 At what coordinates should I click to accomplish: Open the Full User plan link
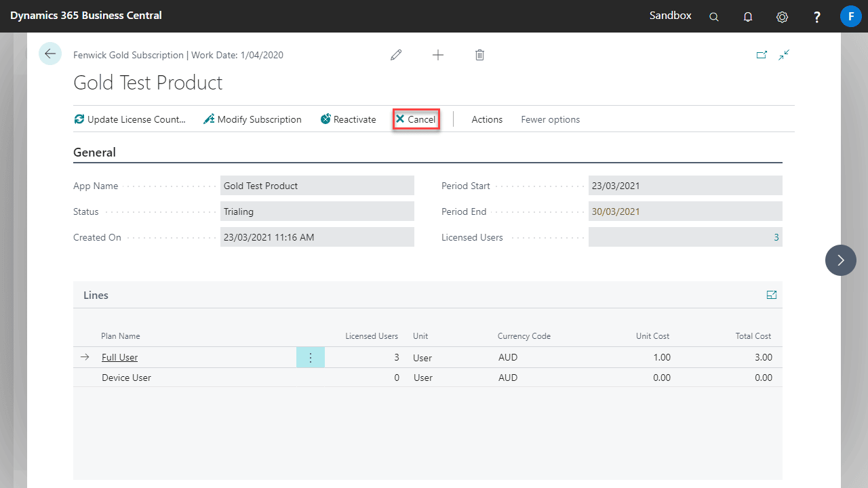point(119,357)
